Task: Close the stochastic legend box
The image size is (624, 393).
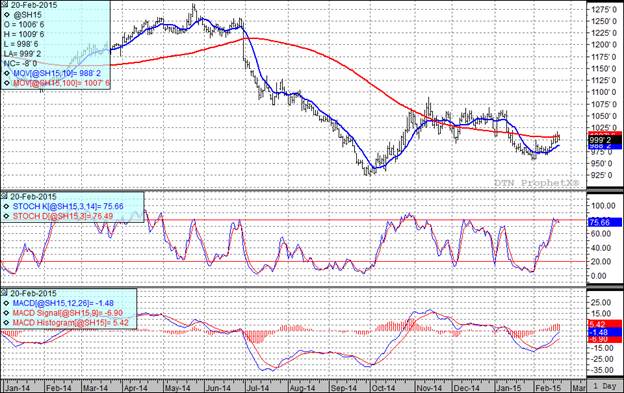Action: [4, 196]
